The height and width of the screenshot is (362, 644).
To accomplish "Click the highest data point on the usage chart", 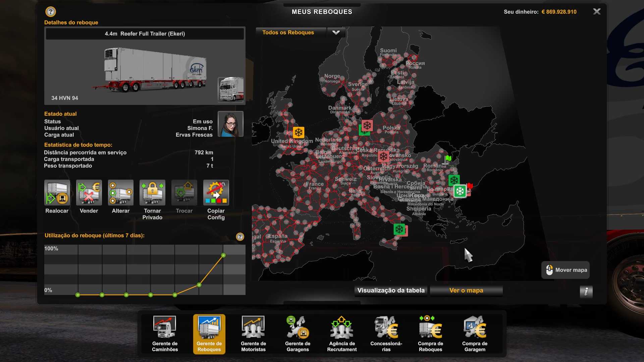I will 223,255.
